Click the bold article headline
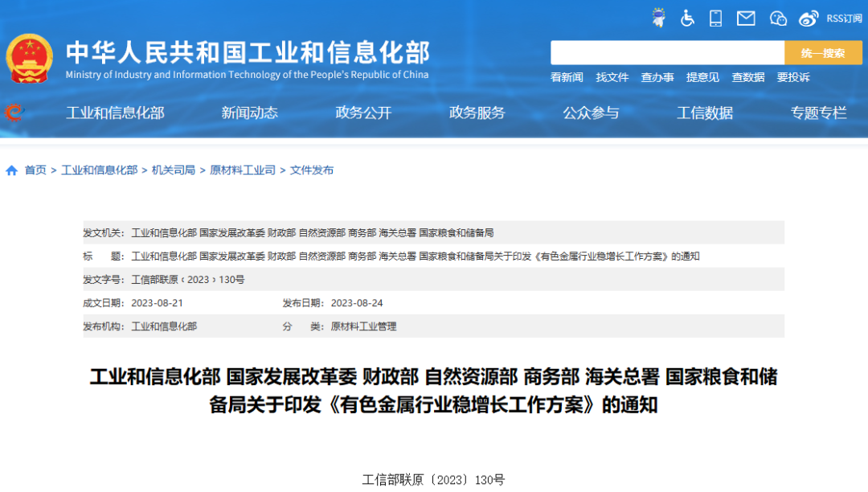The height and width of the screenshot is (492, 868). 433,391
